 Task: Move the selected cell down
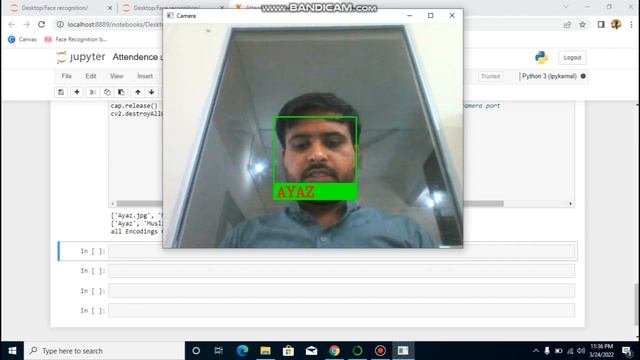[x=151, y=92]
